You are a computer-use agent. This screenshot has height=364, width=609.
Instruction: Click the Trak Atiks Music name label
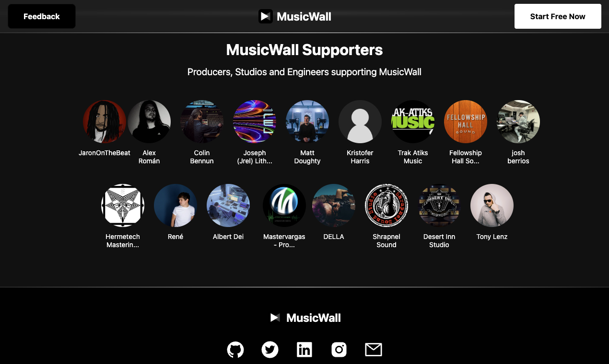[413, 157]
